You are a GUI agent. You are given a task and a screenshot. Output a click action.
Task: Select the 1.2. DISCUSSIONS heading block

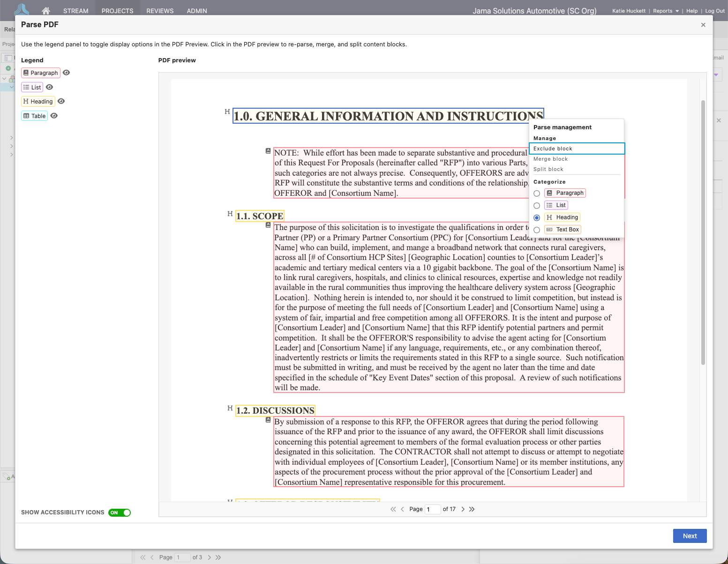275,410
